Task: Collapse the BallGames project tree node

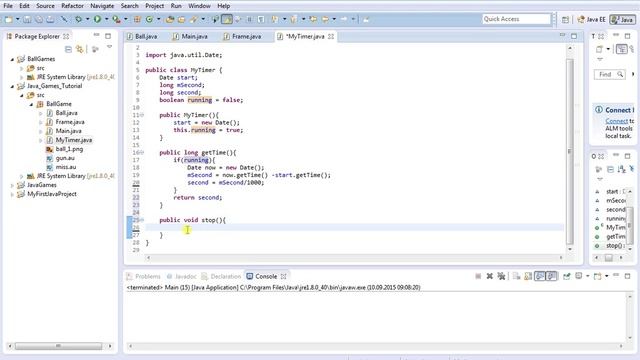Action: click(x=12, y=59)
